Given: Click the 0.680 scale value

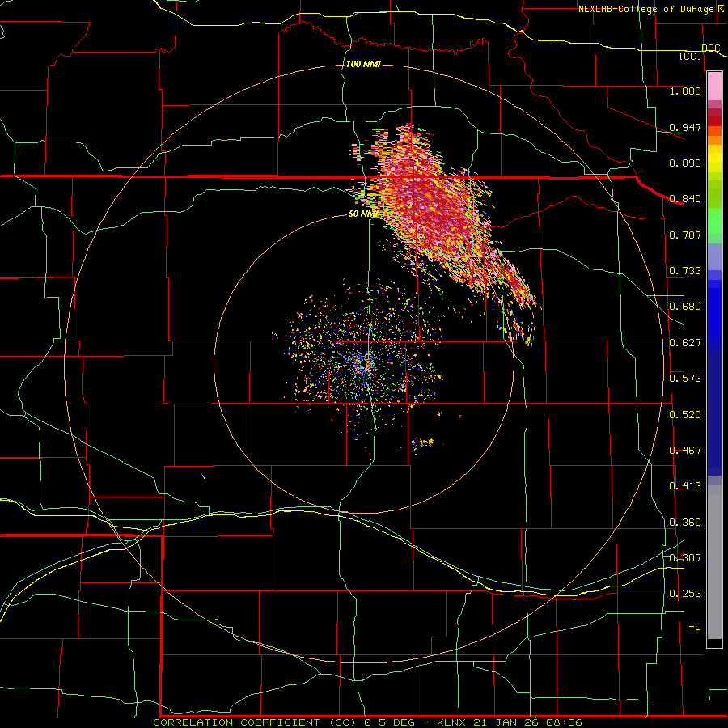Looking at the screenshot, I should tap(685, 307).
